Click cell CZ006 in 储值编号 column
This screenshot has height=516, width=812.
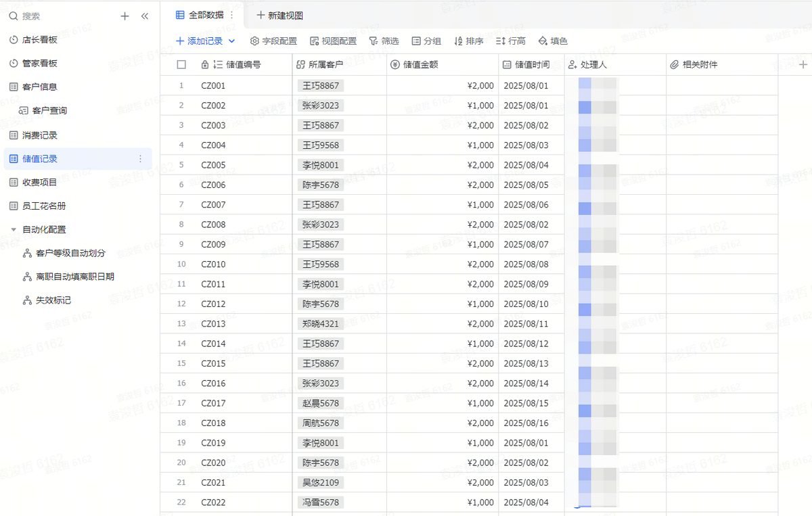213,185
